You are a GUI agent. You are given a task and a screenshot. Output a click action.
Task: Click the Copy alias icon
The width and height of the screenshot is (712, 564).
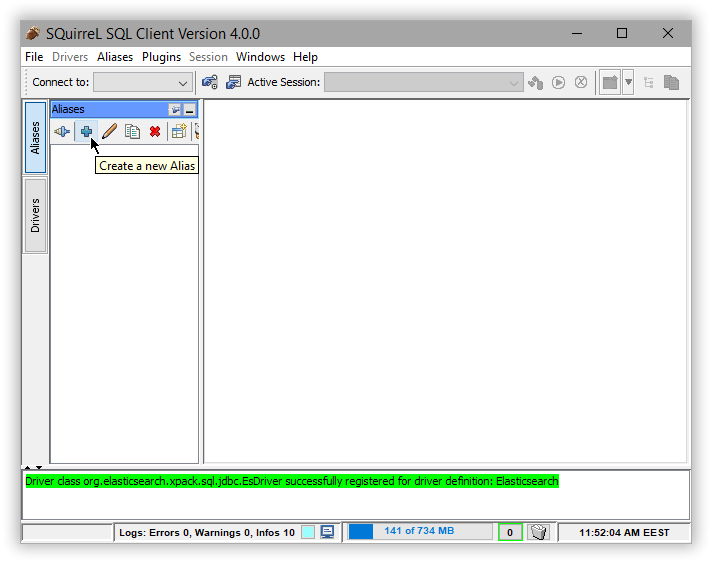[132, 131]
